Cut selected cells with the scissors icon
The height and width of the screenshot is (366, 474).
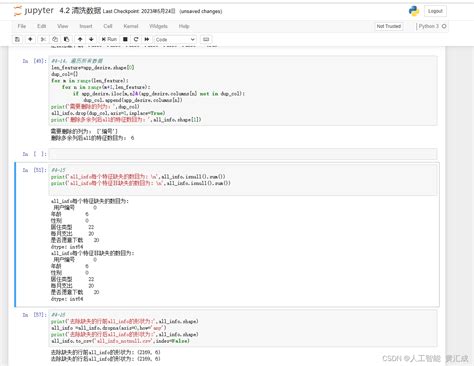pyautogui.click(x=43, y=39)
